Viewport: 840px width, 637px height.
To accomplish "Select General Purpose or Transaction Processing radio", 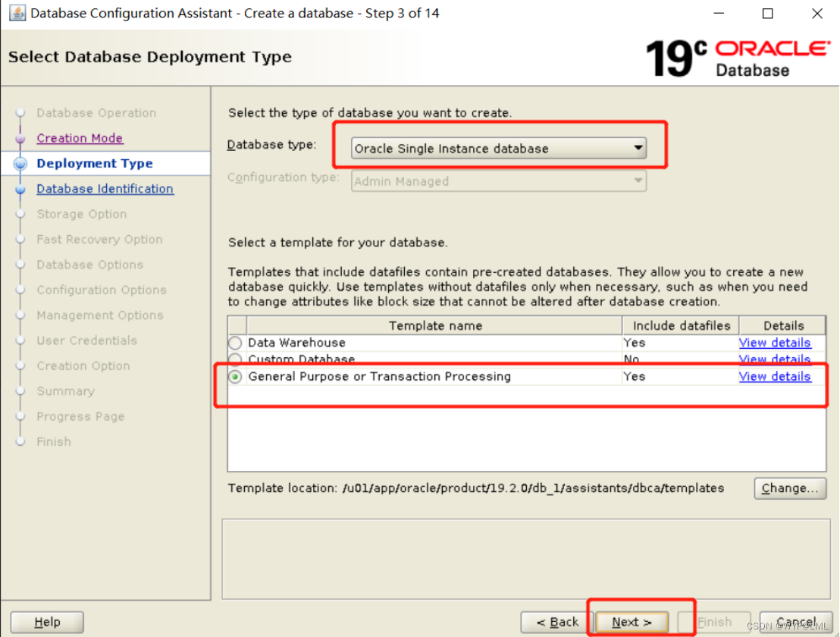I will pos(235,377).
